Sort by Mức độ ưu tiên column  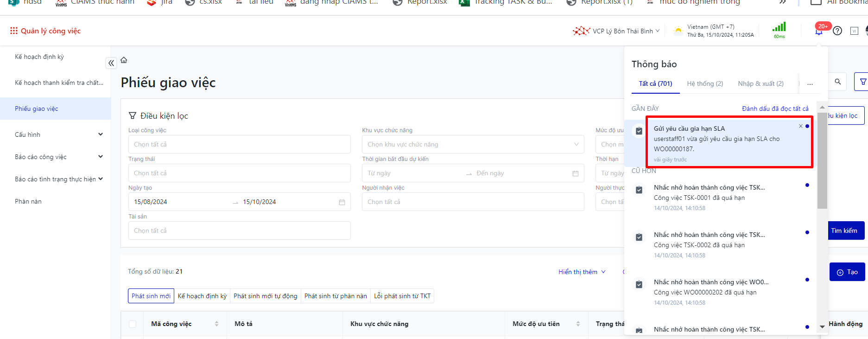tap(578, 324)
